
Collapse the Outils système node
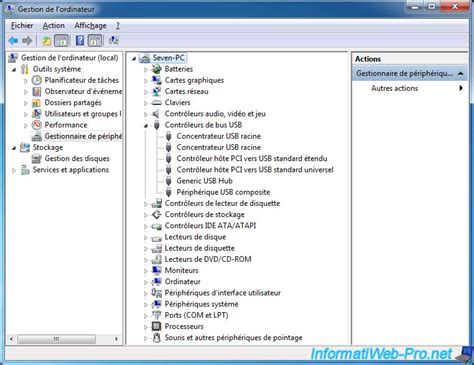point(14,70)
